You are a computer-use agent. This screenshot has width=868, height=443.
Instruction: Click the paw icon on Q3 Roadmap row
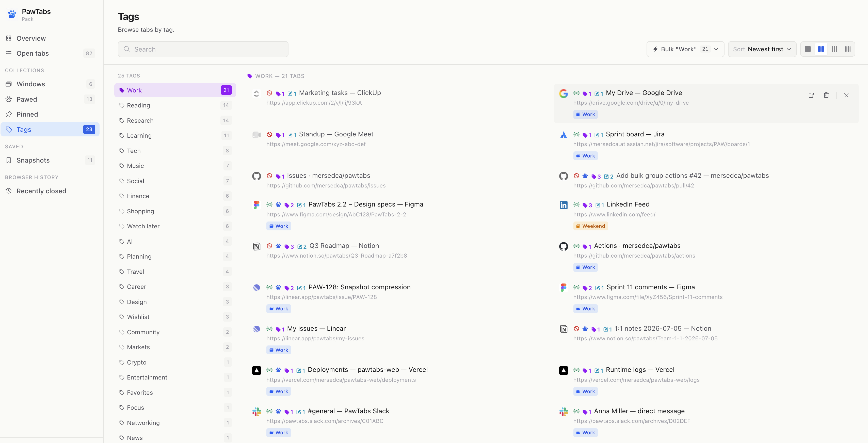tap(278, 246)
